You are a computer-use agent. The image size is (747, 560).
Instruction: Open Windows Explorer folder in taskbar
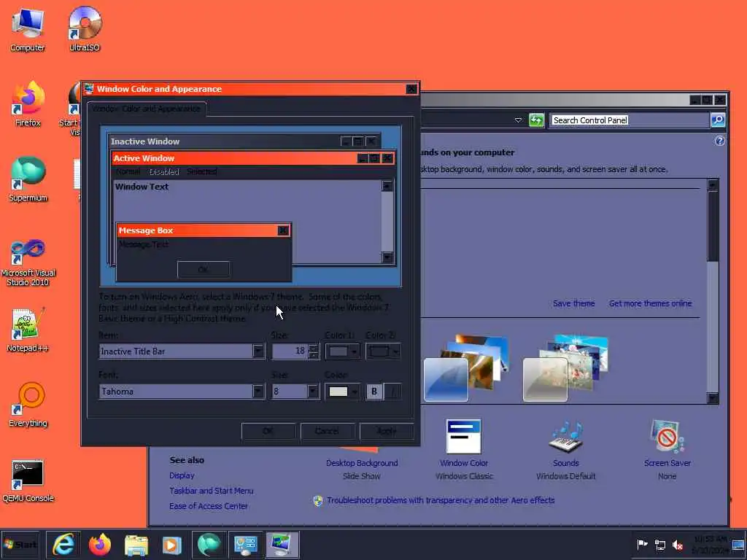(136, 545)
